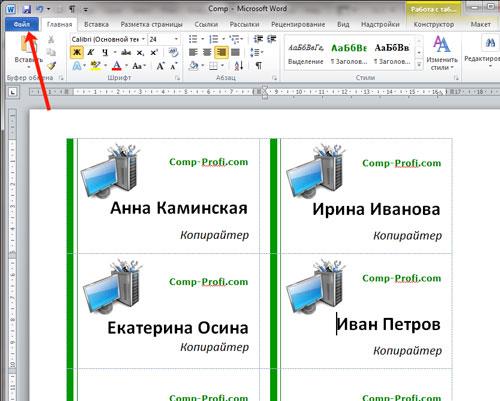500x401 pixels.
Task: Click the line spacing icon
Action: pos(255,52)
